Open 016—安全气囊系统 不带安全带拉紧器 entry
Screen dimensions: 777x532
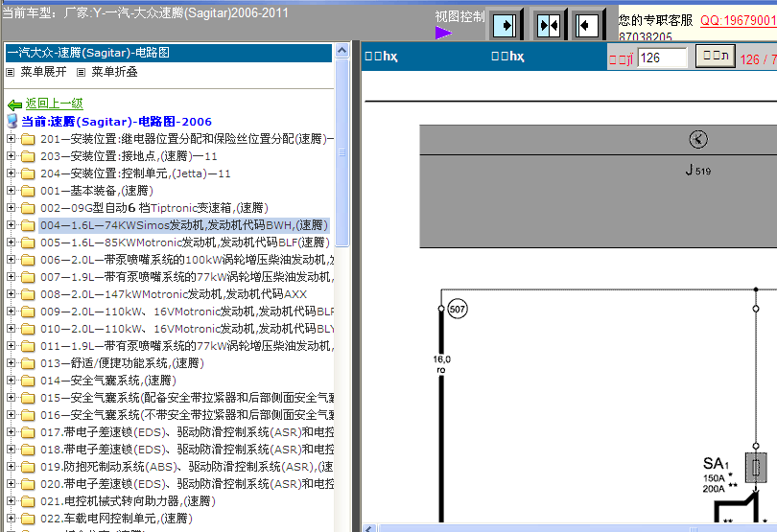(187, 415)
